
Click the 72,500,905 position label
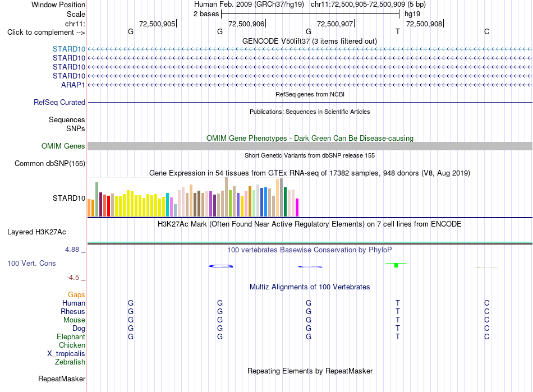pos(157,24)
